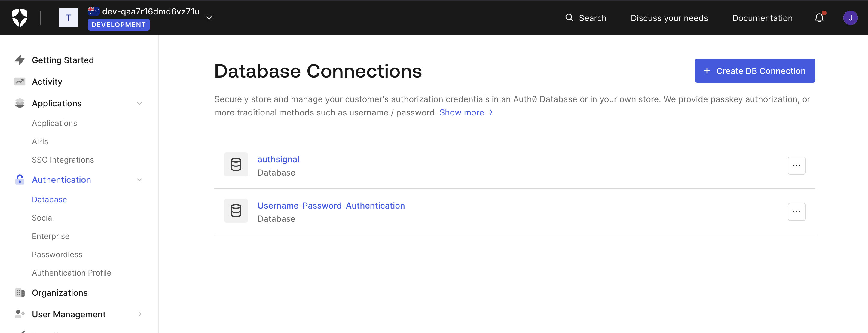Click the Search magnifier icon
The width and height of the screenshot is (868, 333).
pos(569,17)
